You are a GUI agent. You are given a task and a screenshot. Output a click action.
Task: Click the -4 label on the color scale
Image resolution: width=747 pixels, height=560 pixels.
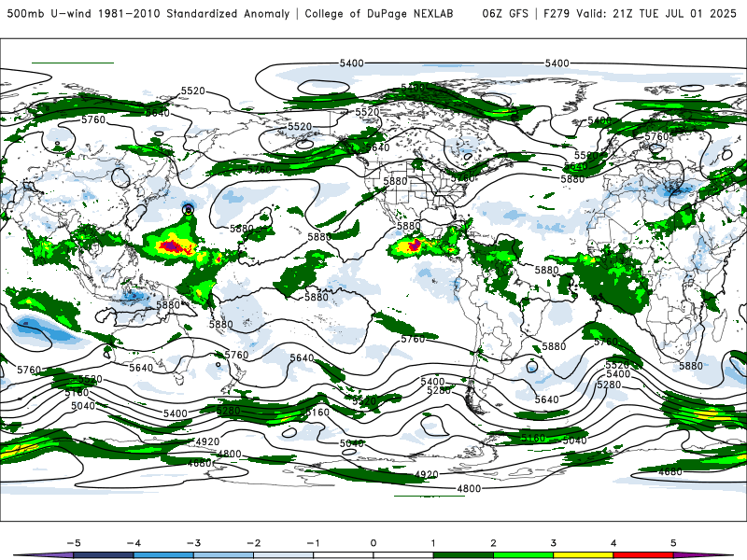pos(134,543)
